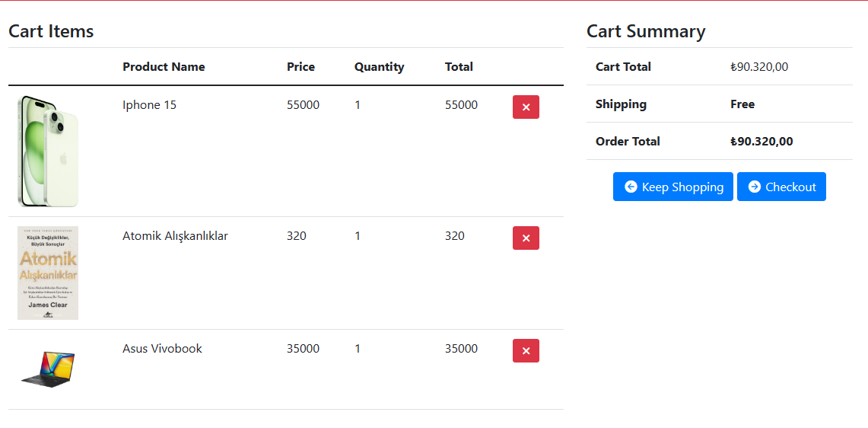Click the Iphone 15 quantity value
Image resolution: width=868 pixels, height=428 pixels.
pyautogui.click(x=358, y=105)
